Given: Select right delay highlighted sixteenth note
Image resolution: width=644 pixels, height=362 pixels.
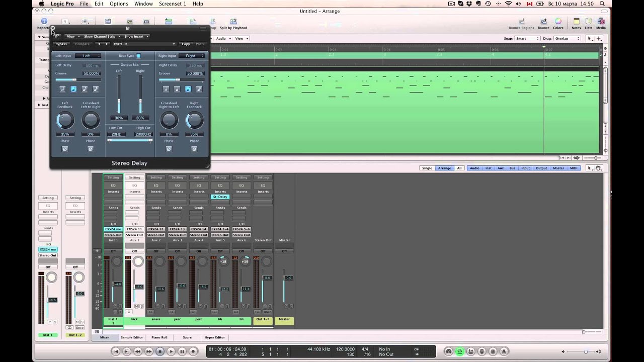Looking at the screenshot, I should [188, 89].
